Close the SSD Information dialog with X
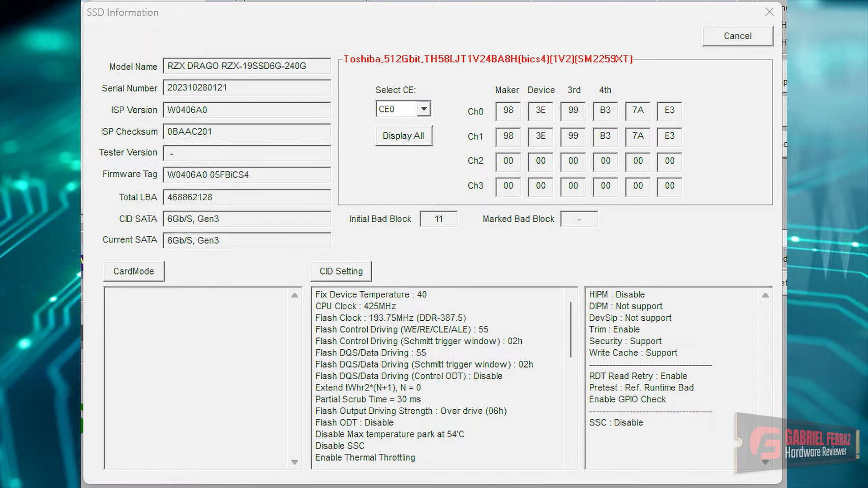This screenshot has height=488, width=868. click(x=769, y=12)
